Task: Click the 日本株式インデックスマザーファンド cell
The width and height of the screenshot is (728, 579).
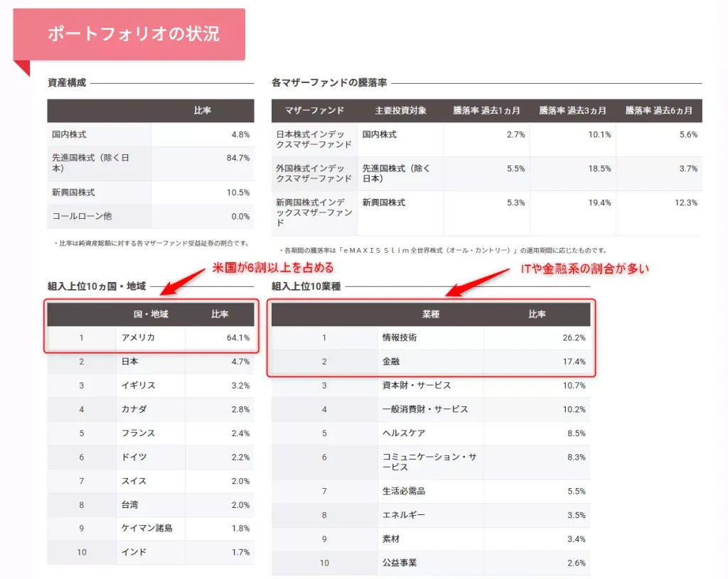Action: click(x=314, y=139)
